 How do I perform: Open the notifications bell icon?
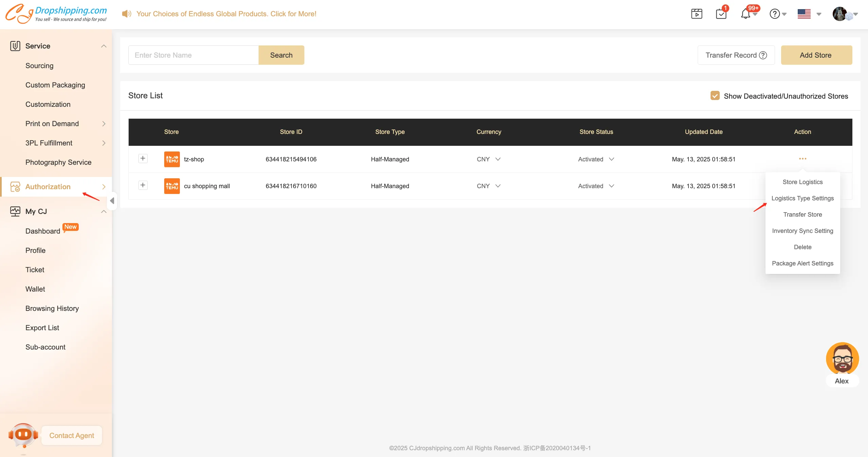[x=746, y=14]
